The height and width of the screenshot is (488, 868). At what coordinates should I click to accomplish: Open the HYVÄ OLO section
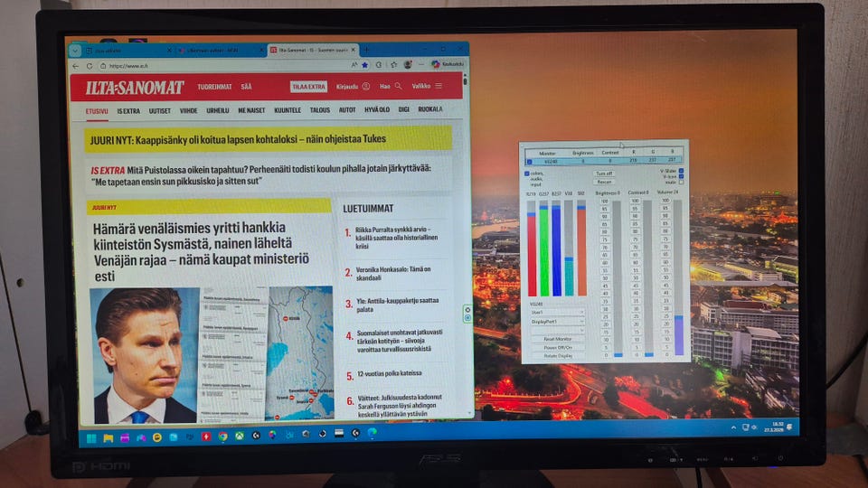377,109
